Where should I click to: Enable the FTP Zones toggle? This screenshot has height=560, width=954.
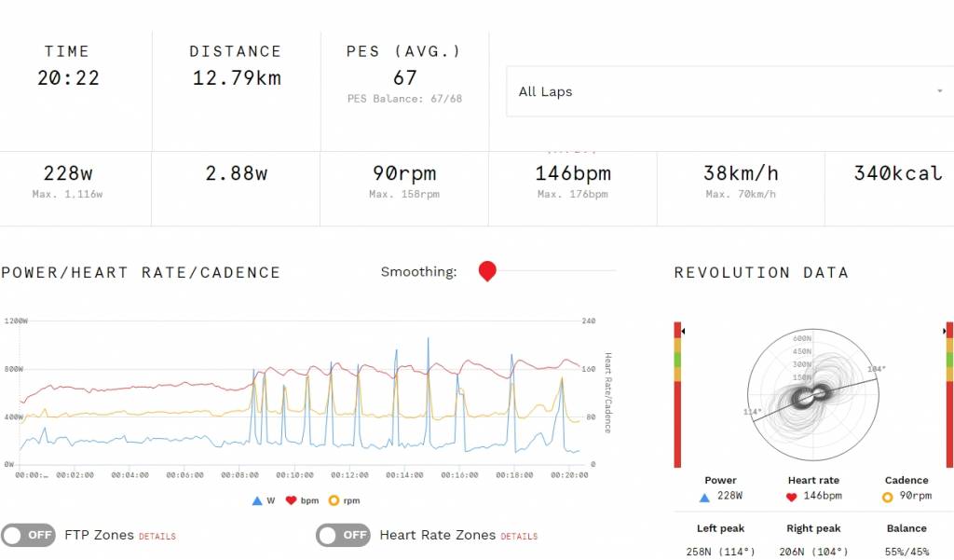pyautogui.click(x=28, y=535)
